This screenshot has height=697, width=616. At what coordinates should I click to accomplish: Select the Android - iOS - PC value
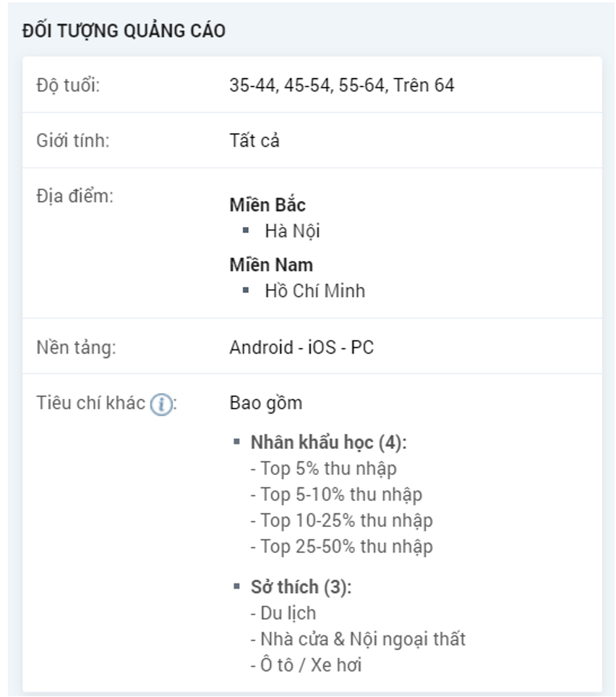[x=301, y=347]
